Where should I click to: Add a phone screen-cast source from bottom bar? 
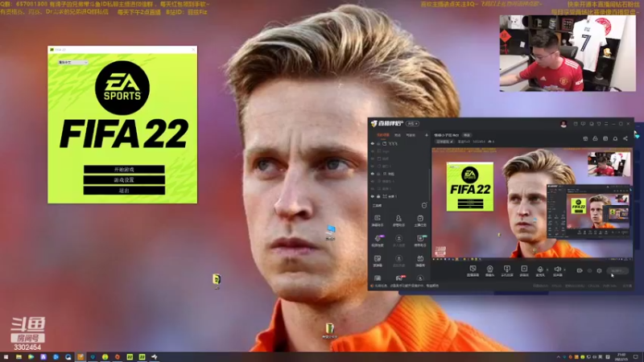pyautogui.click(x=507, y=270)
